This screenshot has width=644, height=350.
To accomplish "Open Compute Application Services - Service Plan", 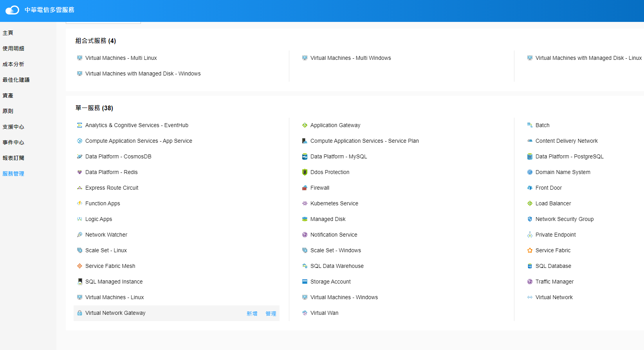I will click(x=364, y=141).
